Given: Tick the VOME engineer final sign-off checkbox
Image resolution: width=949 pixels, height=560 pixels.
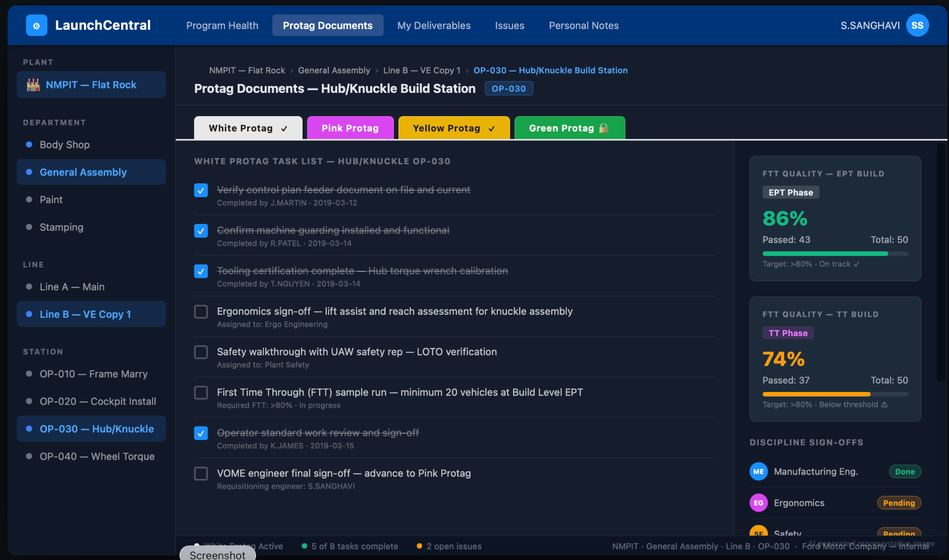Looking at the screenshot, I should coord(201,474).
